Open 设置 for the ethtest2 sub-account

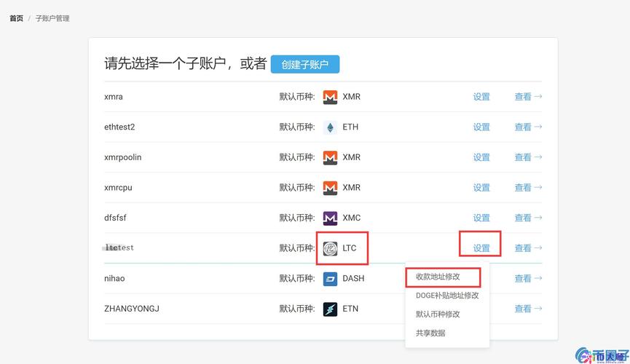(481, 127)
